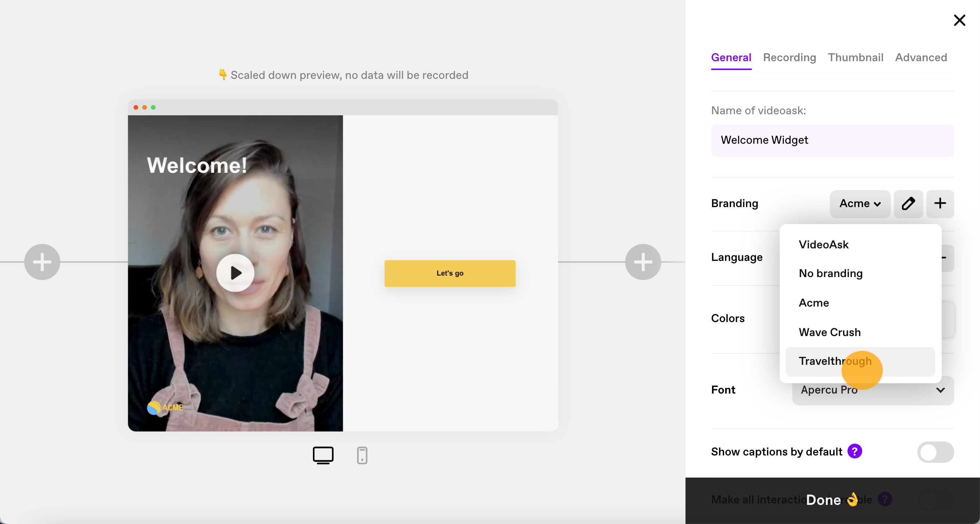This screenshot has width=980, height=524.
Task: Add a step after using right plus
Action: pos(642,262)
